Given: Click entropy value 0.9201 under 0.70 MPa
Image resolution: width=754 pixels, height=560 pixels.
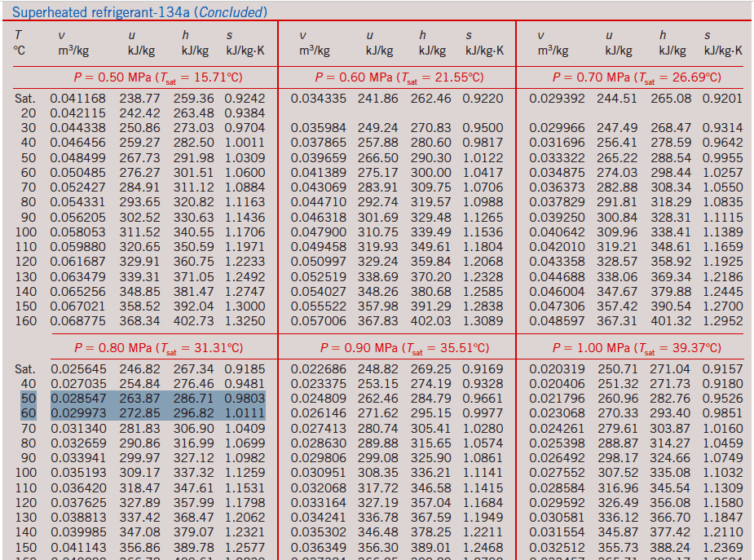Looking at the screenshot, I should [722, 99].
